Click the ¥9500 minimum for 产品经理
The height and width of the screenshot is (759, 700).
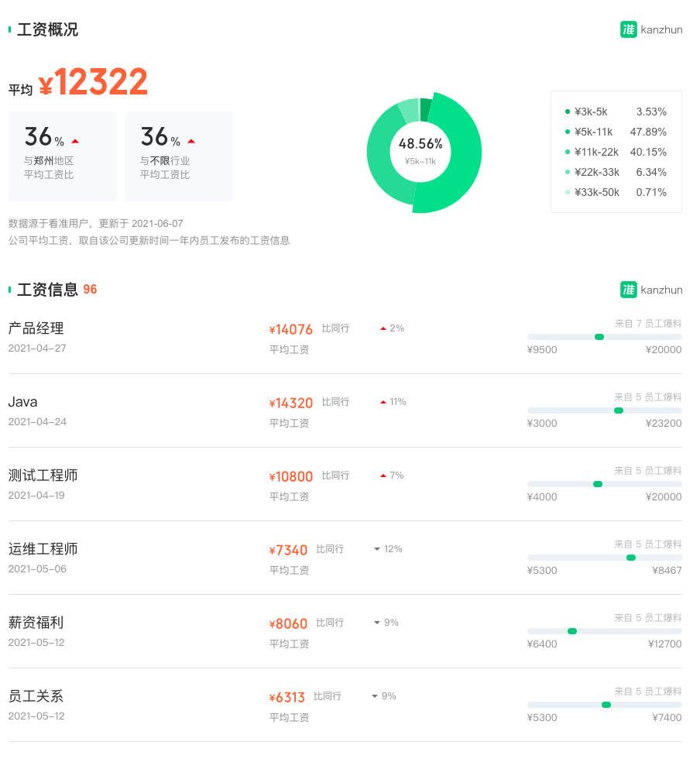point(542,350)
